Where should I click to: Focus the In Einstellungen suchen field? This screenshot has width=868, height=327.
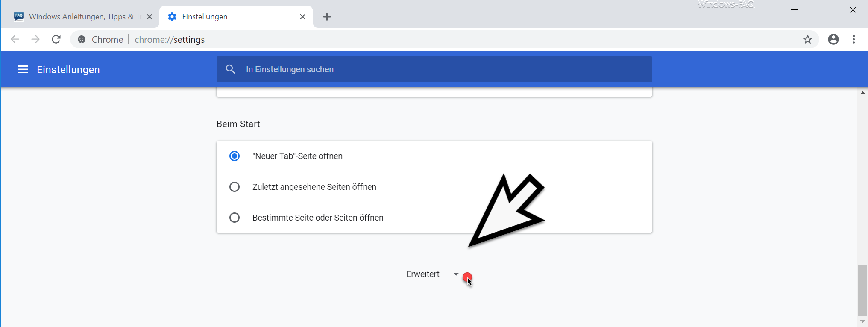434,69
